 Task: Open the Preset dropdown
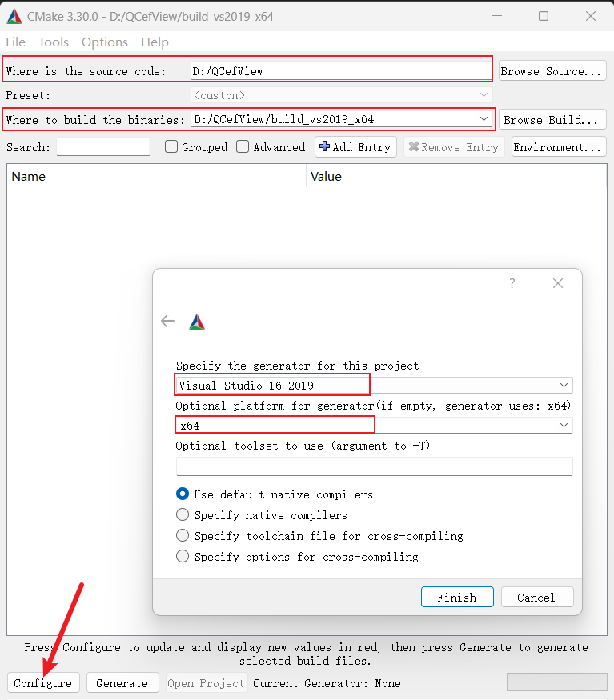tap(342, 95)
